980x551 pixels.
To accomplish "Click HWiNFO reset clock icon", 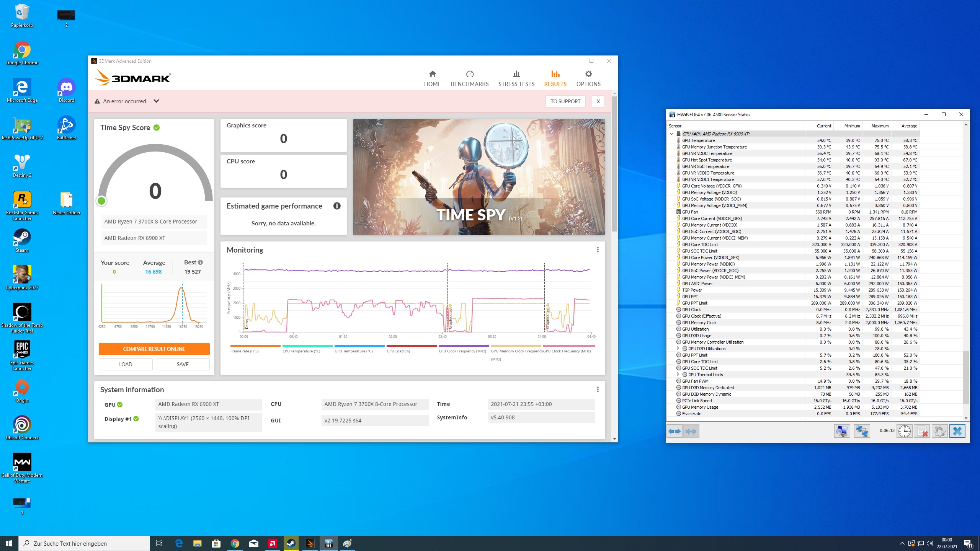I will [x=904, y=431].
